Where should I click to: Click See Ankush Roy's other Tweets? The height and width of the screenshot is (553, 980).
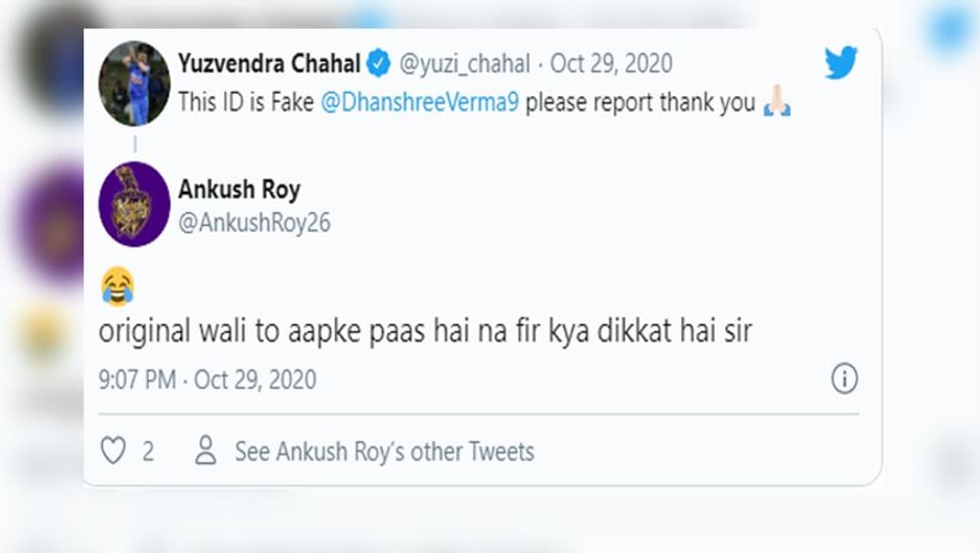[x=384, y=452]
